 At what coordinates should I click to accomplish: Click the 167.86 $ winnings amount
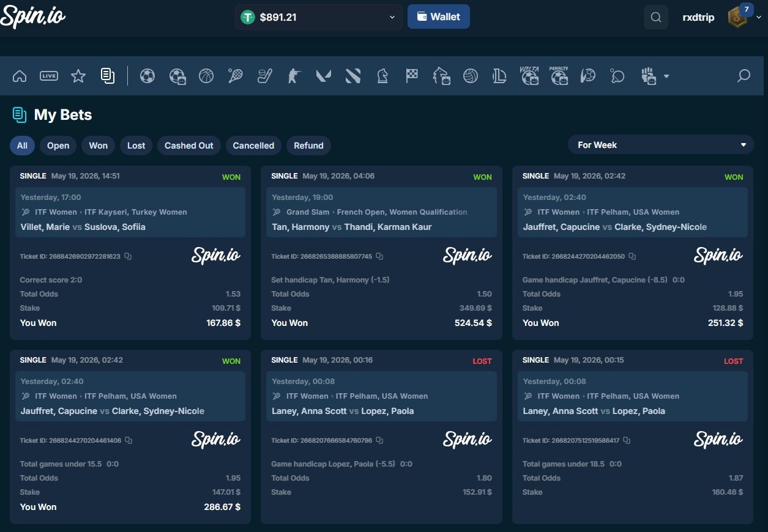click(x=223, y=323)
